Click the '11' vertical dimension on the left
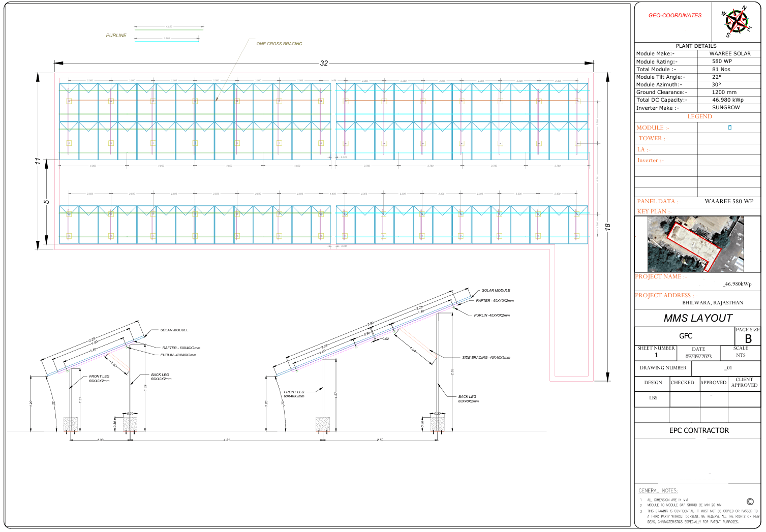Screen dimensions: 766x532 37,161
